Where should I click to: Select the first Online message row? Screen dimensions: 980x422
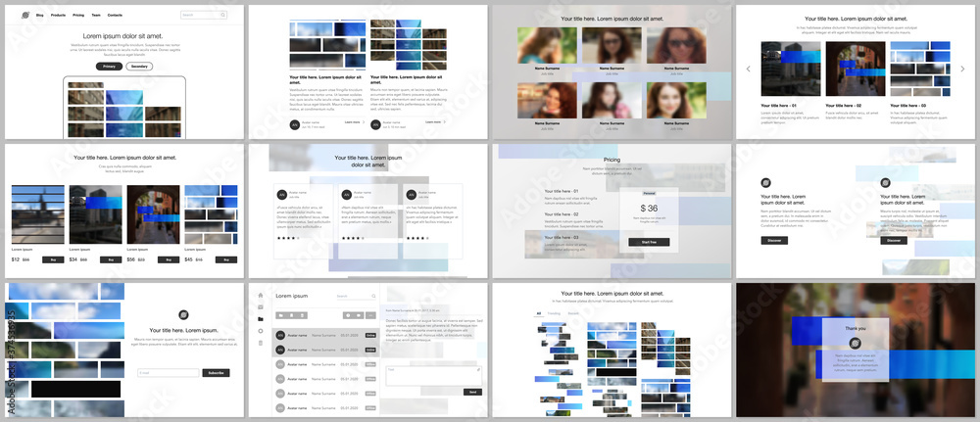point(325,335)
